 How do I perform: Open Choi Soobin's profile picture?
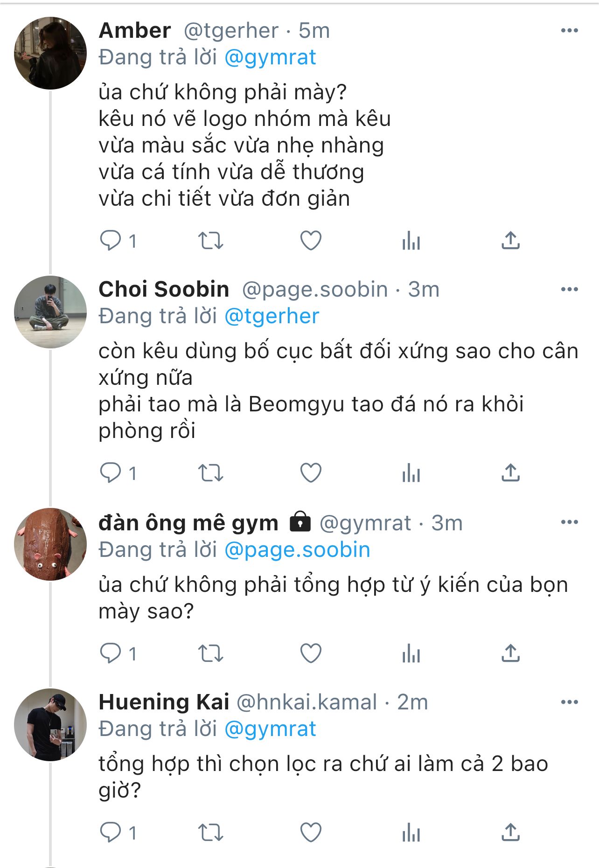(x=50, y=312)
